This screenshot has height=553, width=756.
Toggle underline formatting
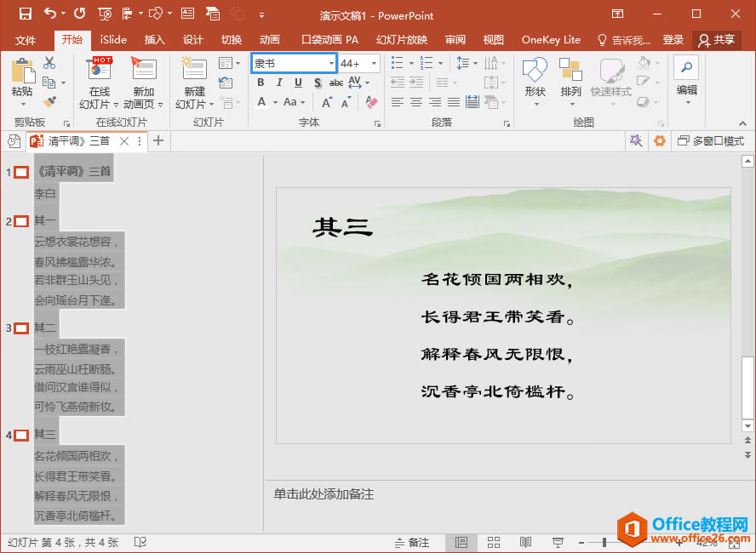[x=298, y=83]
